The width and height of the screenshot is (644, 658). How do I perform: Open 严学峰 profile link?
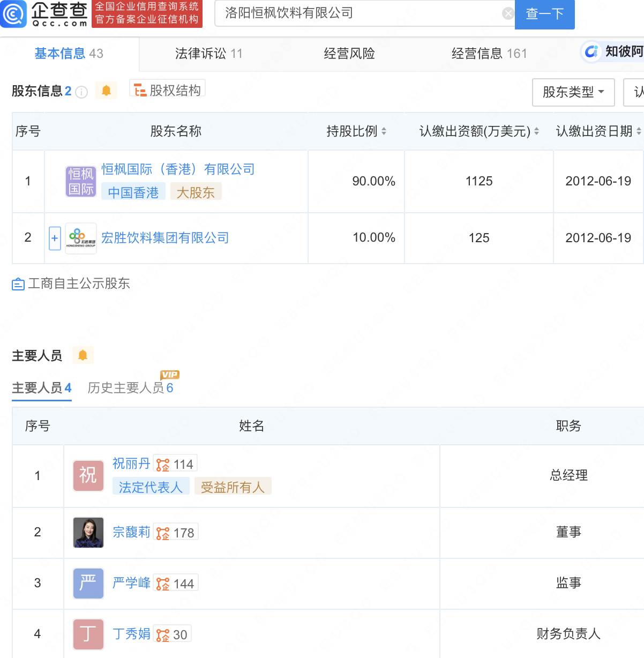pyautogui.click(x=131, y=583)
